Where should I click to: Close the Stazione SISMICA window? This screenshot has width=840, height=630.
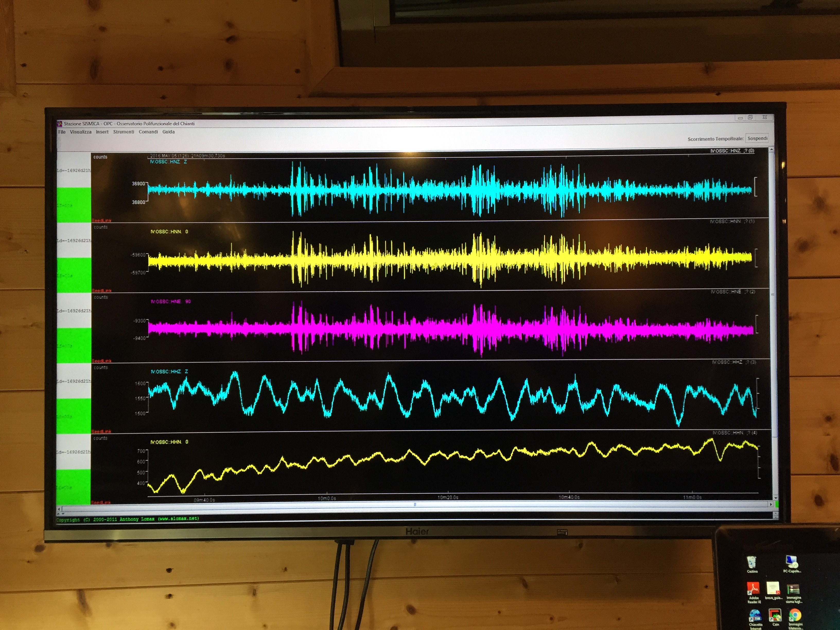coord(765,117)
